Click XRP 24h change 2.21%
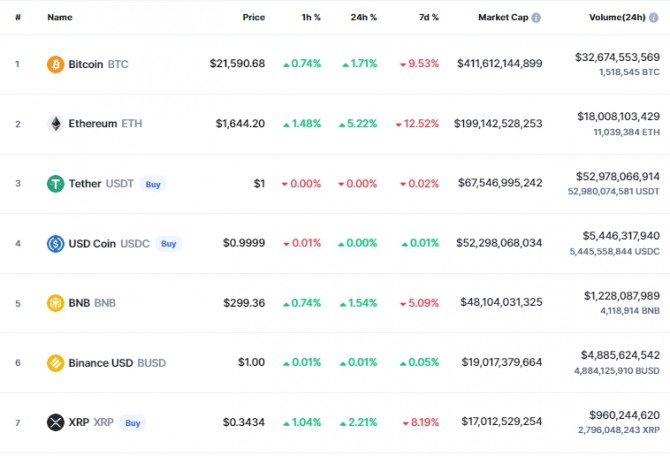 (x=358, y=422)
